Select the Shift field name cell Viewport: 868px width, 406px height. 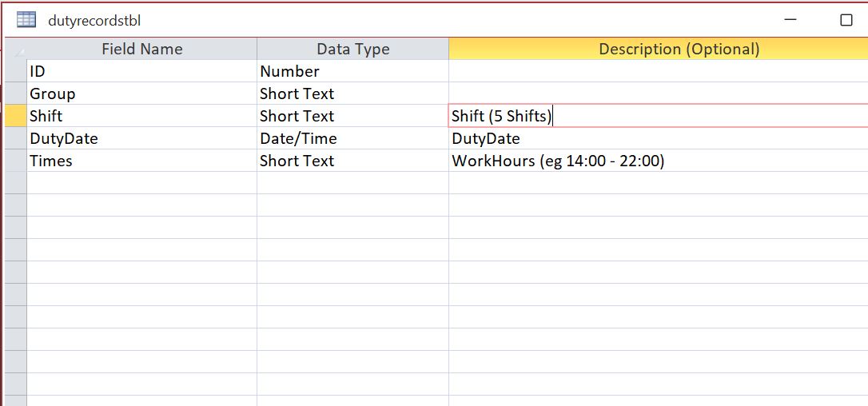pyautogui.click(x=141, y=116)
